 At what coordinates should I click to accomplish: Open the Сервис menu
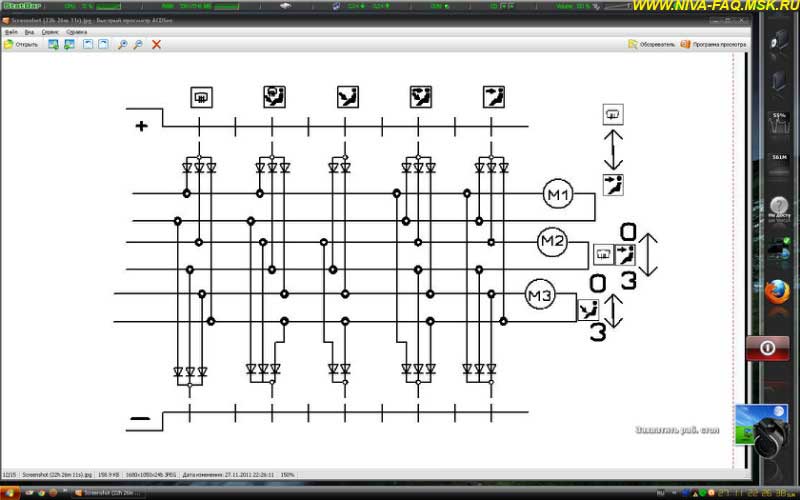tap(50, 32)
